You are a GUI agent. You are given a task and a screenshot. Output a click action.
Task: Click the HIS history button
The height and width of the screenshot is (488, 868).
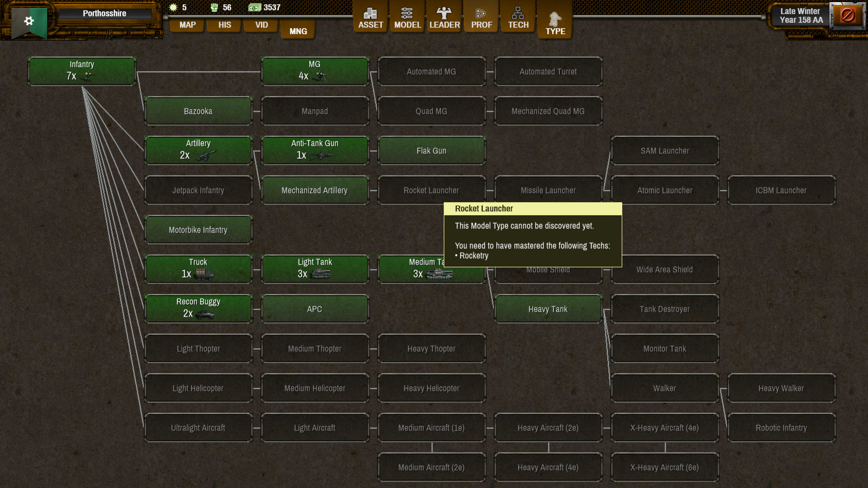point(224,25)
